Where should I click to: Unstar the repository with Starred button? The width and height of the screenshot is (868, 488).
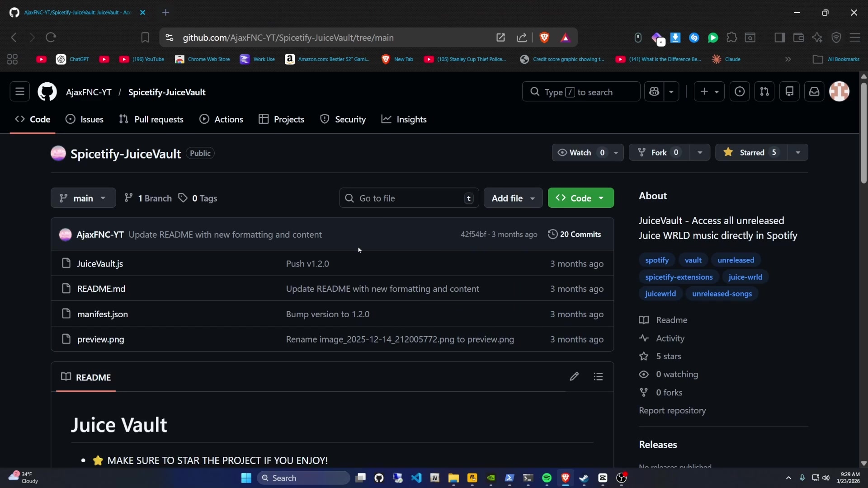point(751,153)
